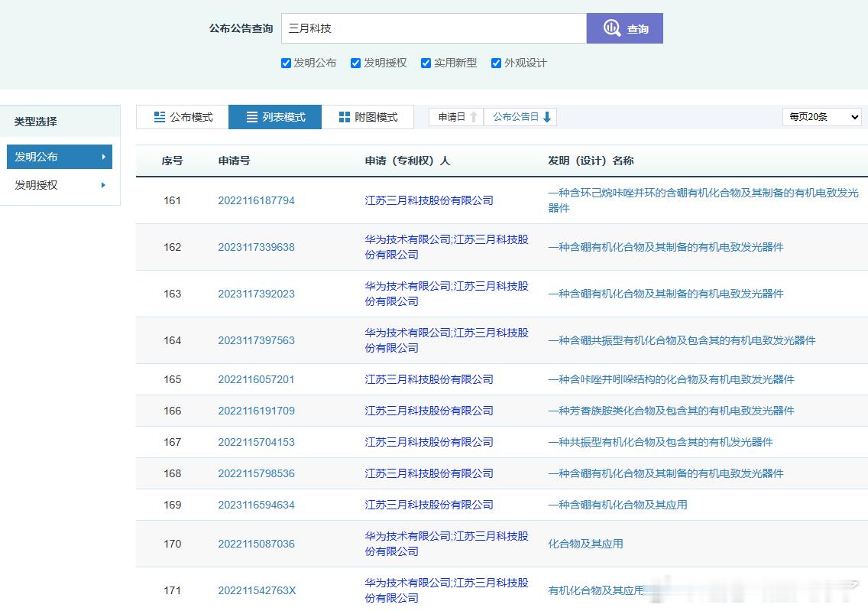Uncheck the 实用新型 checkbox
Screen dimensions: 868x611
(426, 63)
